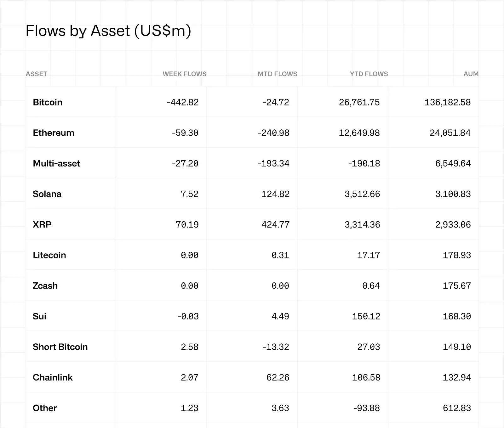Click the YTD FLOWS column header

pyautogui.click(x=369, y=74)
